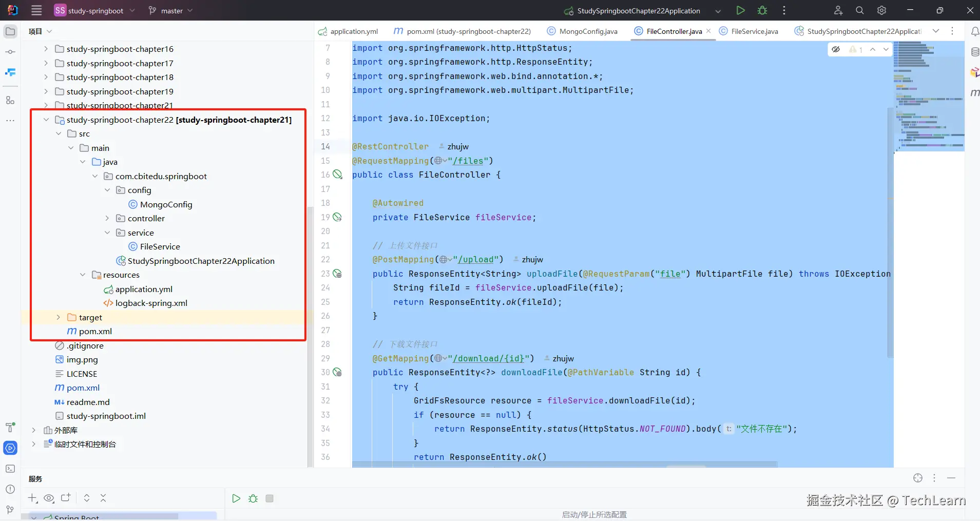The width and height of the screenshot is (980, 521).
Task: Open the Terminal tool window
Action: click(x=10, y=469)
